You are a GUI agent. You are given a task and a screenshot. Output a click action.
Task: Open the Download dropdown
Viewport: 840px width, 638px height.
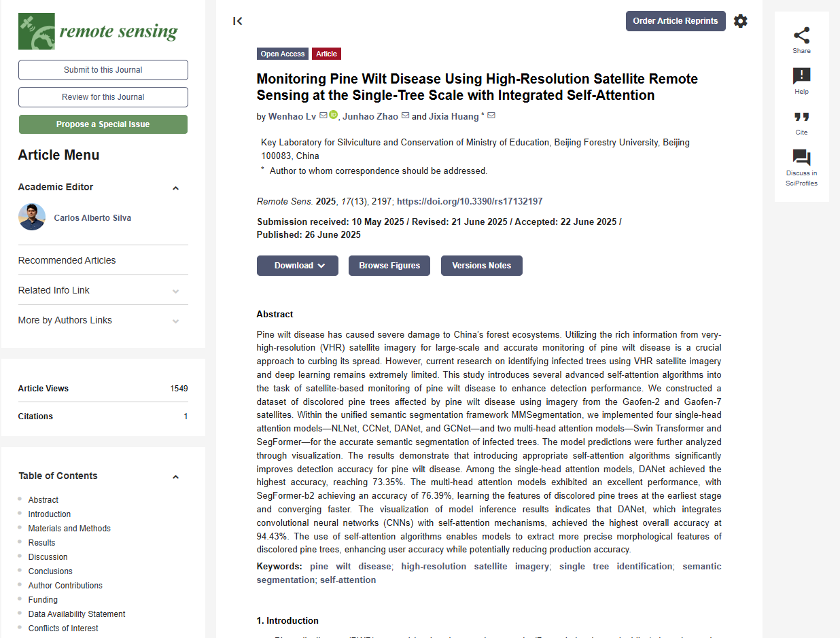tap(297, 266)
